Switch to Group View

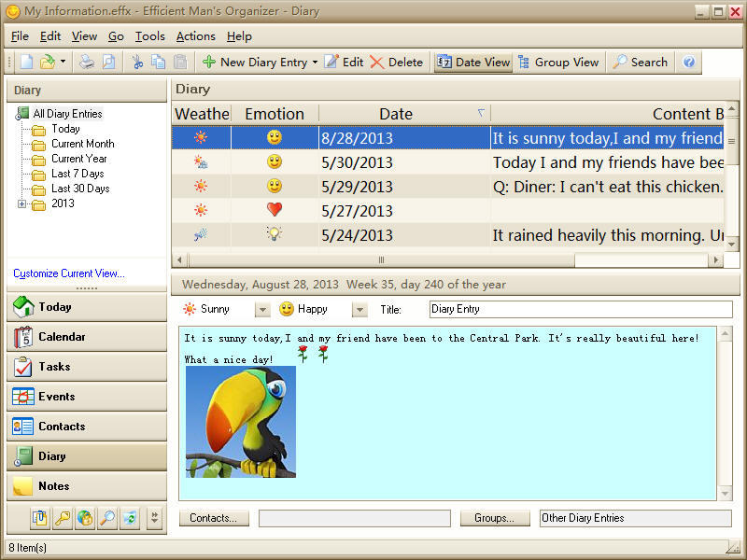point(558,62)
